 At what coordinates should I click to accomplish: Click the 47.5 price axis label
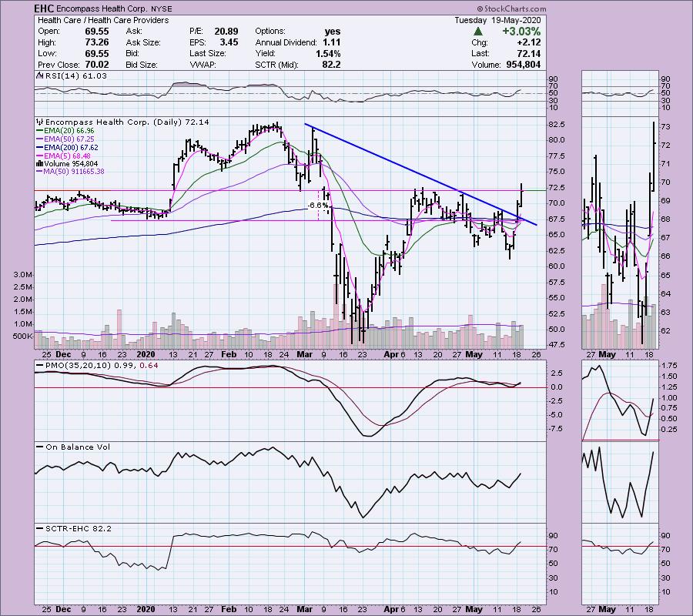pos(557,345)
